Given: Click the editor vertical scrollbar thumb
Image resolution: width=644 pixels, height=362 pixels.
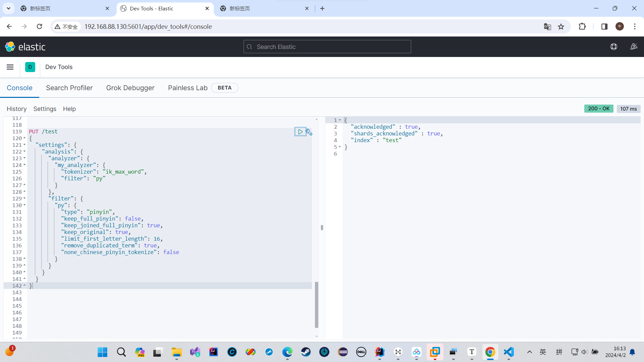Looking at the screenshot, I should [x=317, y=304].
